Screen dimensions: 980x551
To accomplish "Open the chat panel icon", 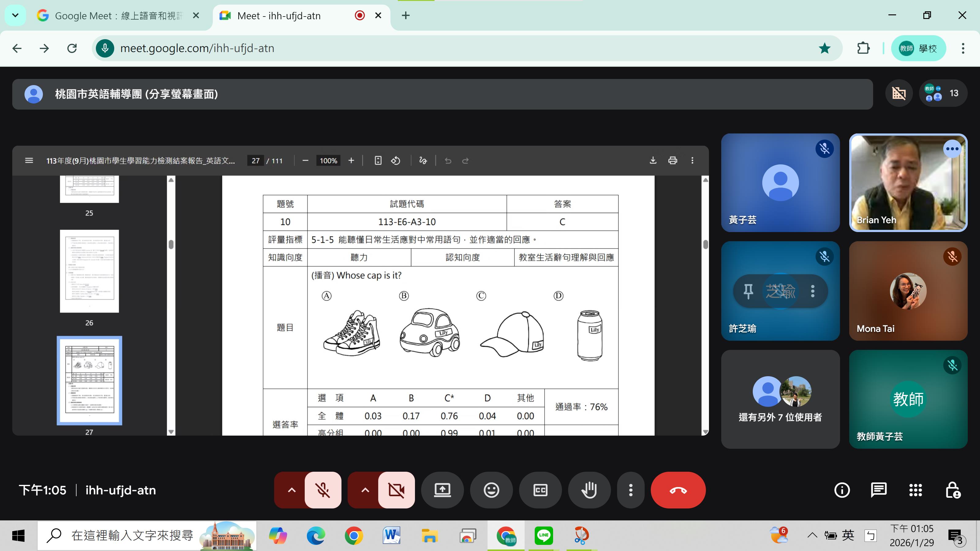I will tap(878, 490).
